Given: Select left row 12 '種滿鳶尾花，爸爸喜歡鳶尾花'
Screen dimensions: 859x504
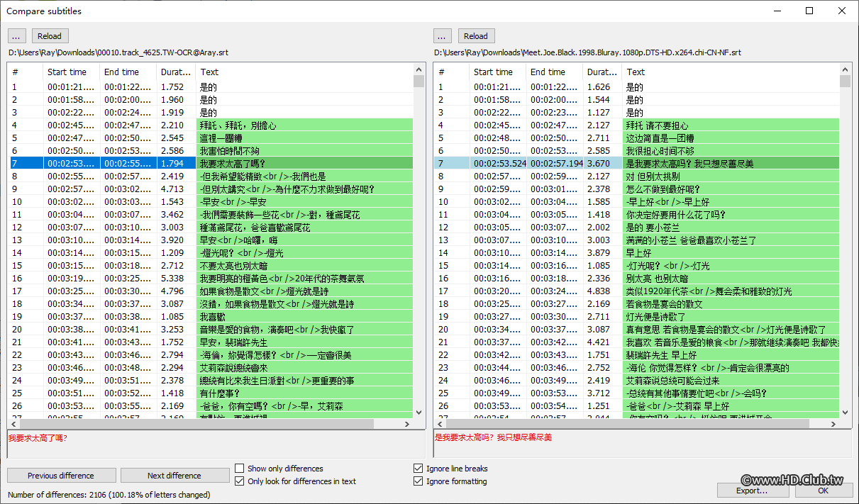Looking at the screenshot, I should (x=210, y=228).
